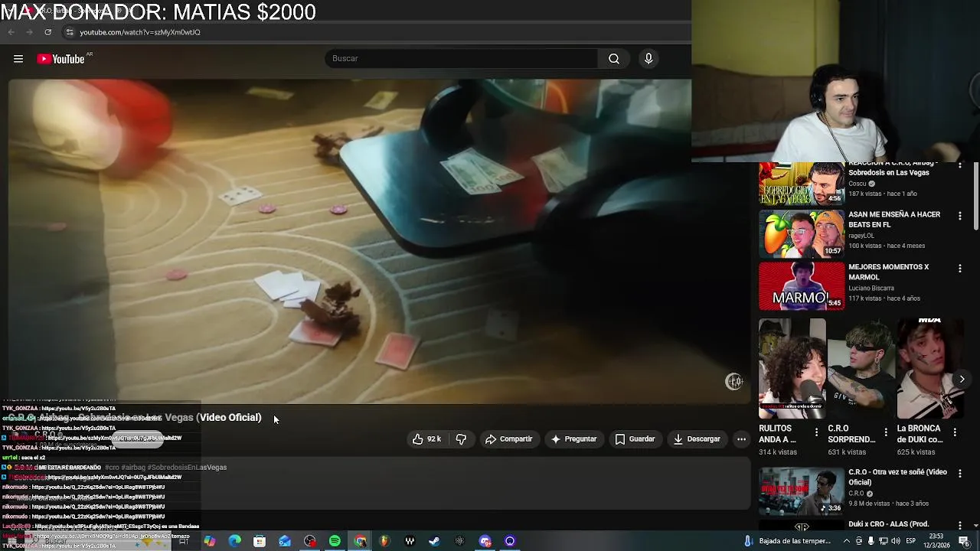Image resolution: width=980 pixels, height=551 pixels.
Task: Reload the page with the refresh icon
Action: pos(47,32)
